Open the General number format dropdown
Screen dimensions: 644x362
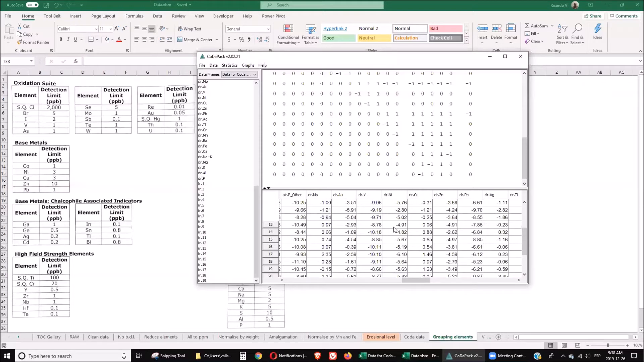[x=268, y=29]
